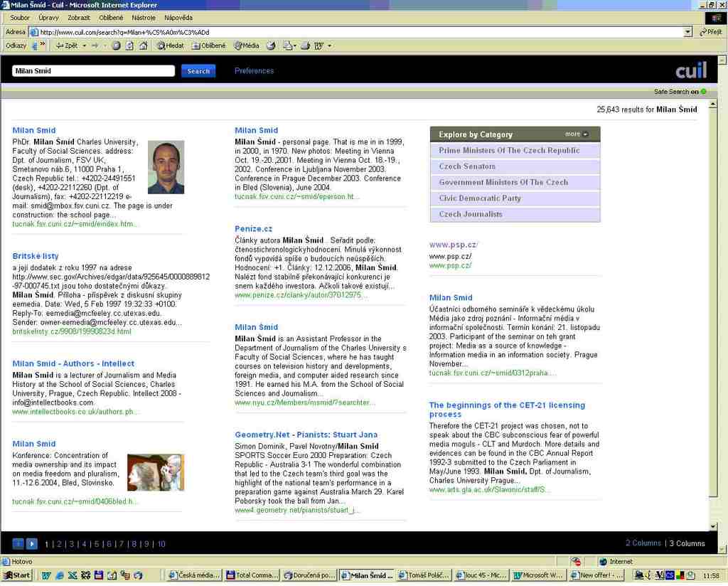Switch layout to 3 Columns
Viewport: 728px width, 586px height.
pyautogui.click(x=687, y=543)
